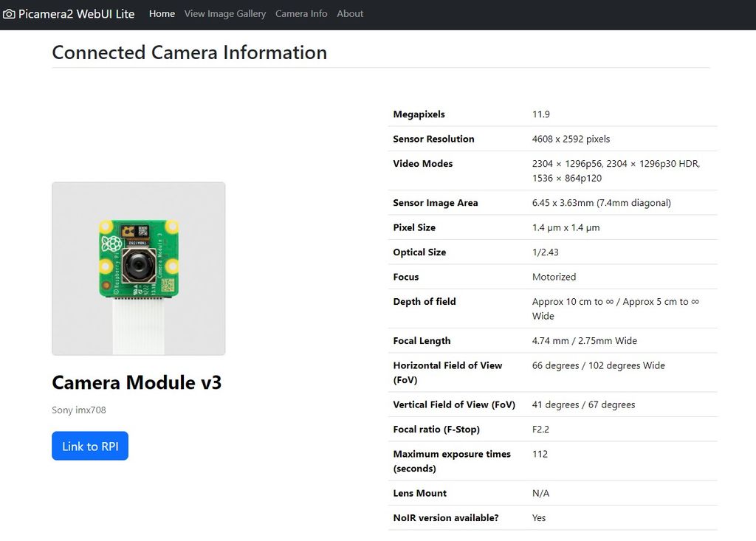756x541 pixels.
Task: Open the Picamera2 WebUI Lite home link
Action: coord(78,13)
